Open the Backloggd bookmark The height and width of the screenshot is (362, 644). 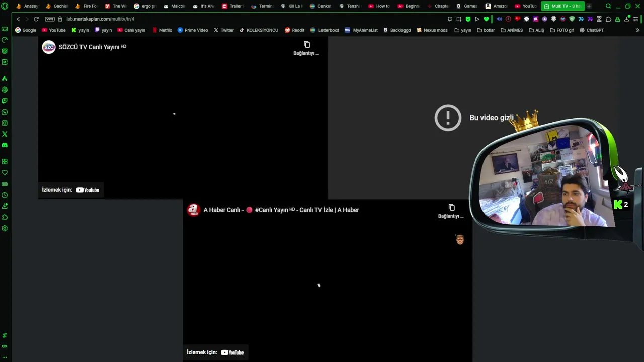pos(397,30)
